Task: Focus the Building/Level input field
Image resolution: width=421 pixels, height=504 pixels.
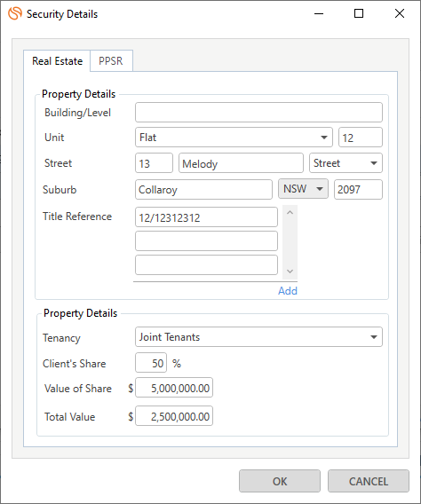Action: click(x=258, y=112)
